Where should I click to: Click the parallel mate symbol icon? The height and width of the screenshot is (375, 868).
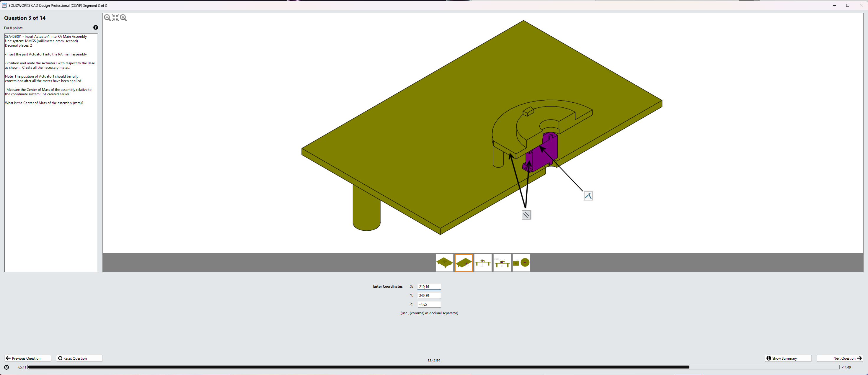pyautogui.click(x=526, y=215)
